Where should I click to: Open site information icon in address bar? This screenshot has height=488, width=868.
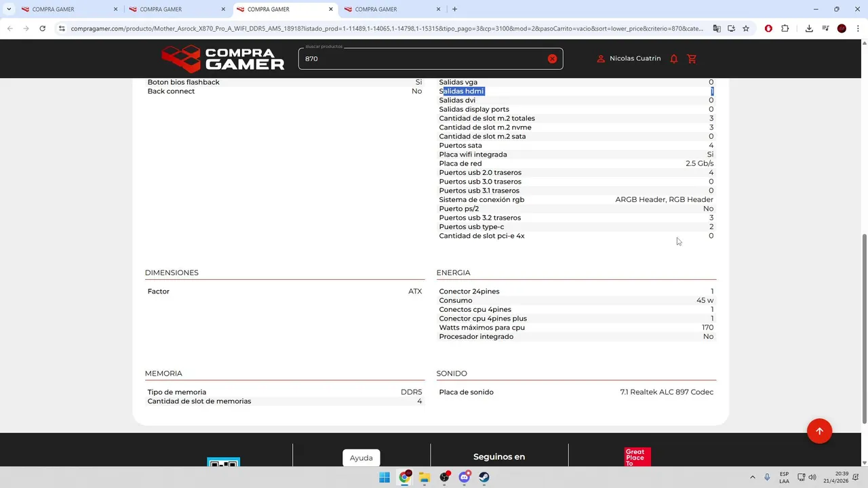click(62, 28)
